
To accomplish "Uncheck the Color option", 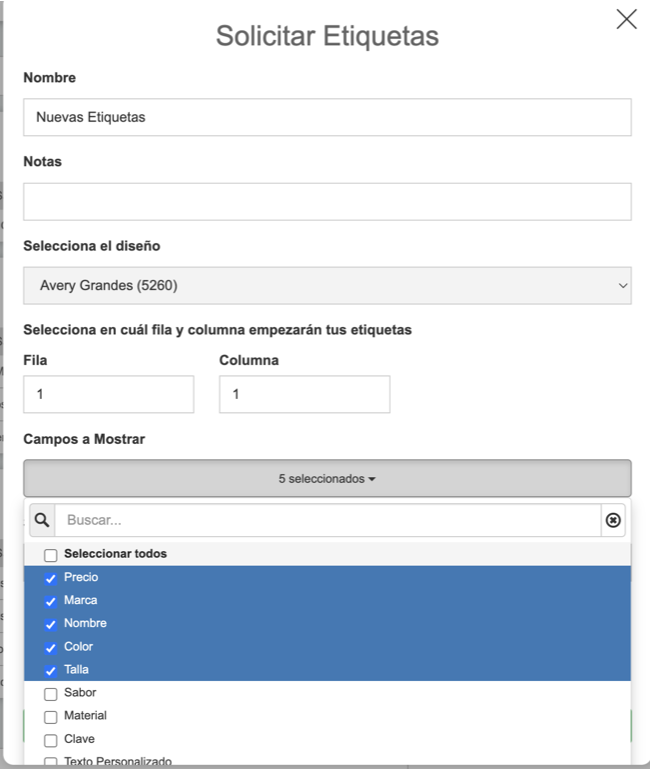I will (x=51, y=648).
